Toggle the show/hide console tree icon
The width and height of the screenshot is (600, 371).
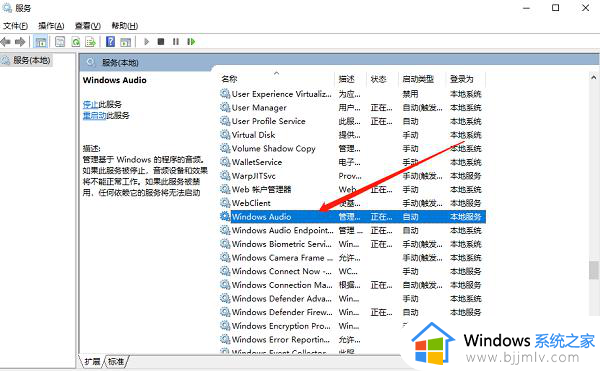(x=41, y=42)
